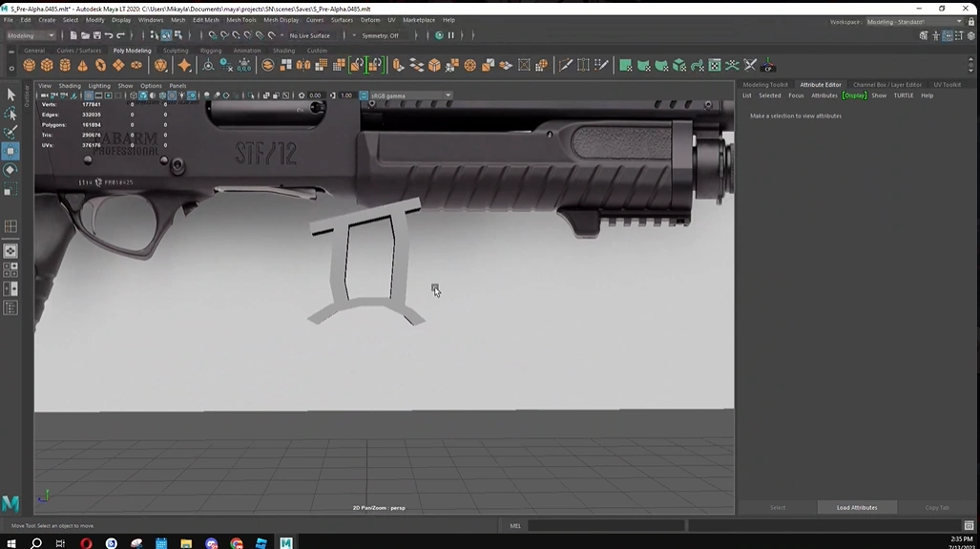Viewport: 980px width, 549px height.
Task: Pick the Paint Selection tool
Action: 11,133
